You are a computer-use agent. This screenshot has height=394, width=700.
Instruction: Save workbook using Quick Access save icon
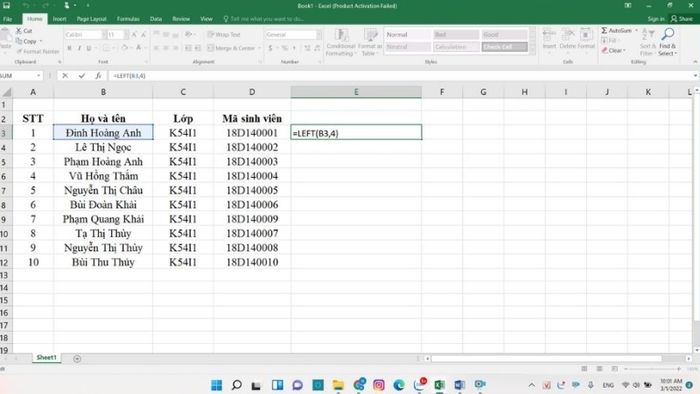pyautogui.click(x=6, y=5)
